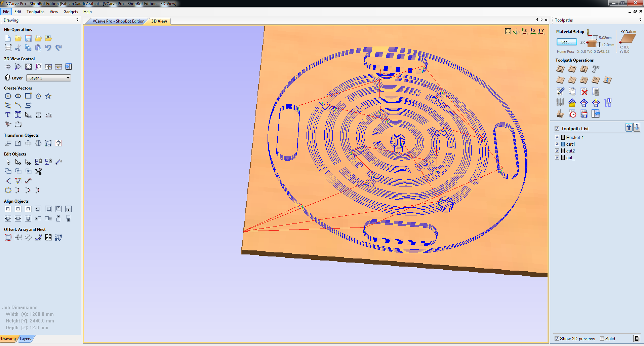
Task: Select the Draw Circle tool
Action: [8, 96]
